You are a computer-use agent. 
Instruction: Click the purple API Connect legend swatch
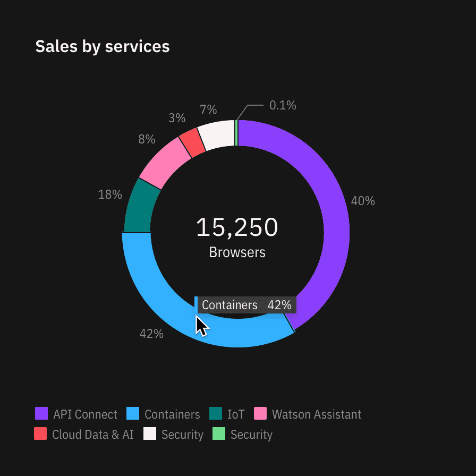click(41, 414)
